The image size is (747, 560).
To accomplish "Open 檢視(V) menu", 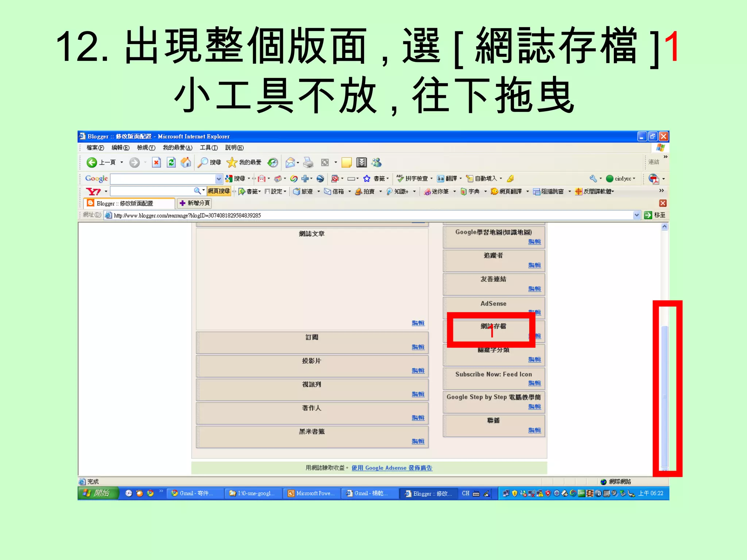I will pos(146,148).
